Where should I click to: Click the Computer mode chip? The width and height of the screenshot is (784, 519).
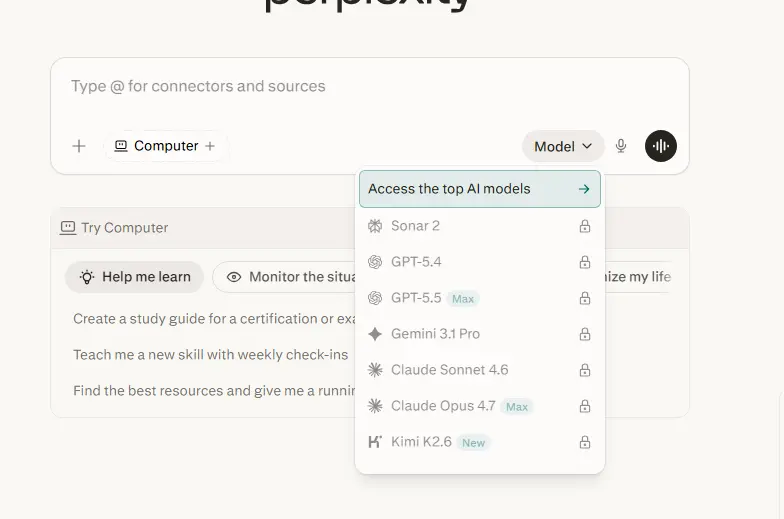click(x=166, y=146)
